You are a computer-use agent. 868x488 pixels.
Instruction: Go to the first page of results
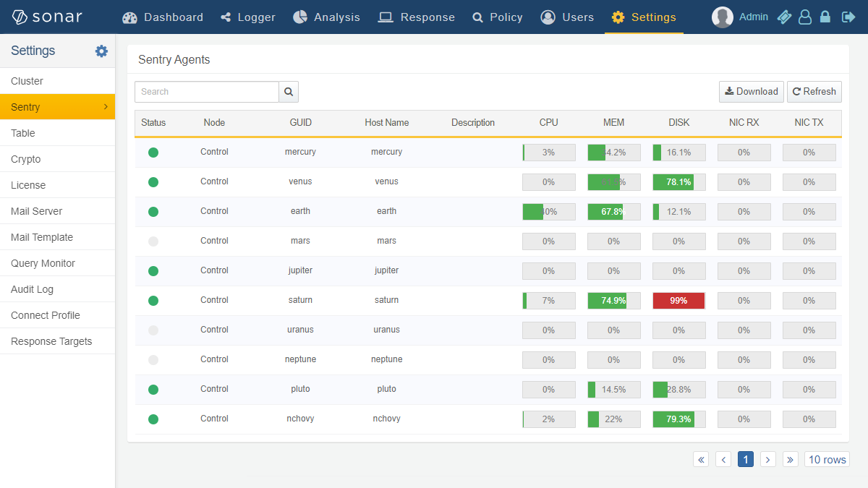pyautogui.click(x=701, y=460)
